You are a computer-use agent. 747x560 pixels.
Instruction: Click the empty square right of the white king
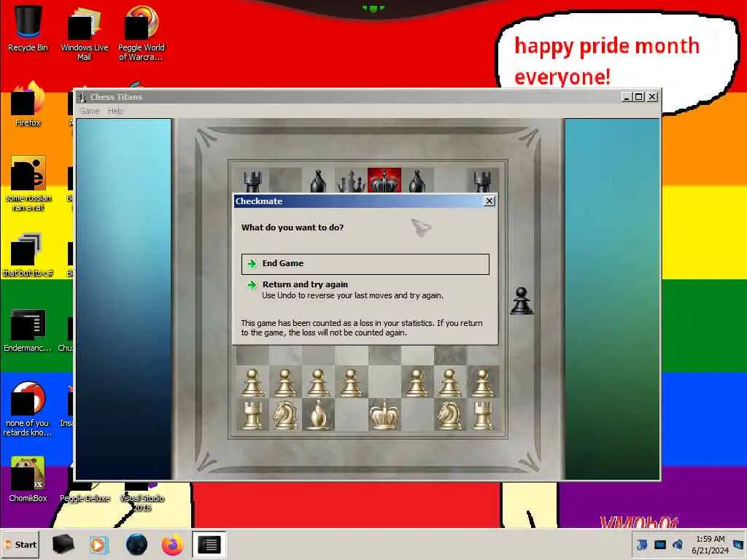[417, 415]
